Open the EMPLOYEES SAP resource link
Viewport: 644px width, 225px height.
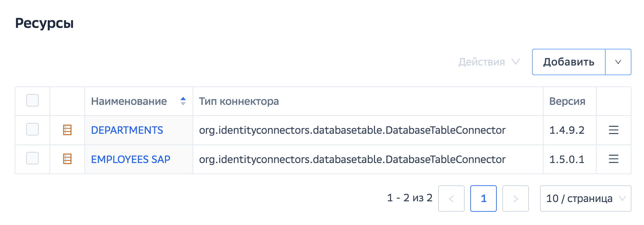(130, 159)
